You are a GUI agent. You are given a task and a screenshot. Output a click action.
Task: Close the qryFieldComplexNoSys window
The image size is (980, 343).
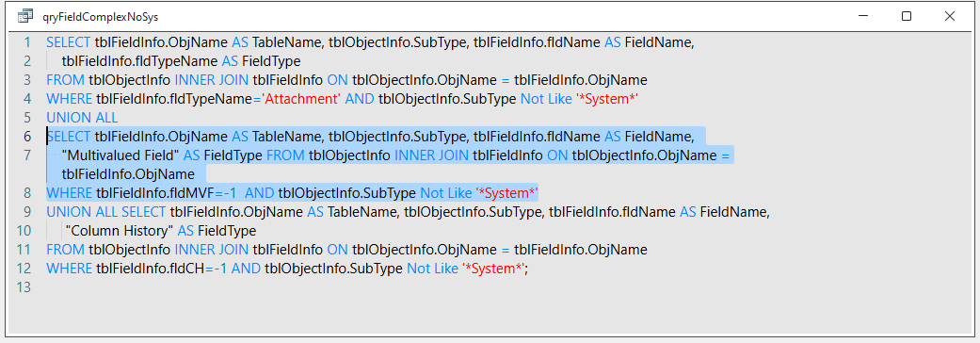(949, 17)
